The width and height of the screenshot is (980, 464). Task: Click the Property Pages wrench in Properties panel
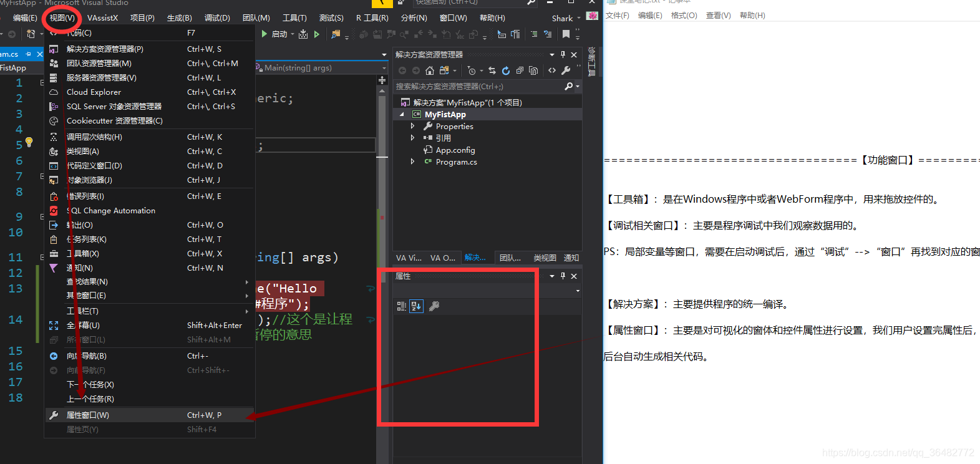434,306
